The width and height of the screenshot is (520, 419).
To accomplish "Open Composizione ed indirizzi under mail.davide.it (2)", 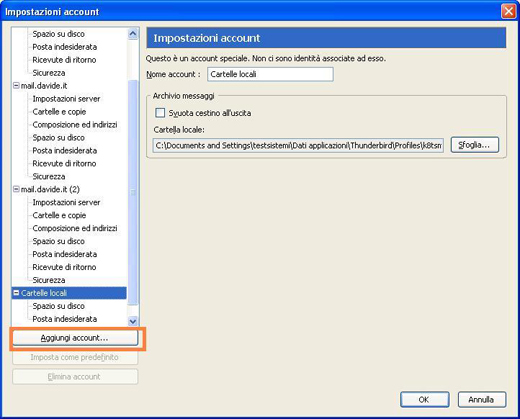I will click(x=75, y=228).
